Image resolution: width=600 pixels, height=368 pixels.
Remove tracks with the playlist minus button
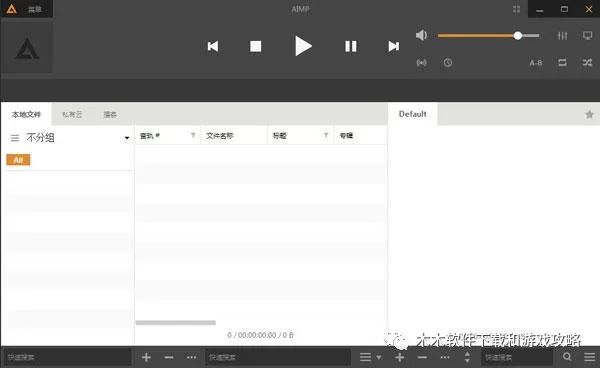click(422, 357)
